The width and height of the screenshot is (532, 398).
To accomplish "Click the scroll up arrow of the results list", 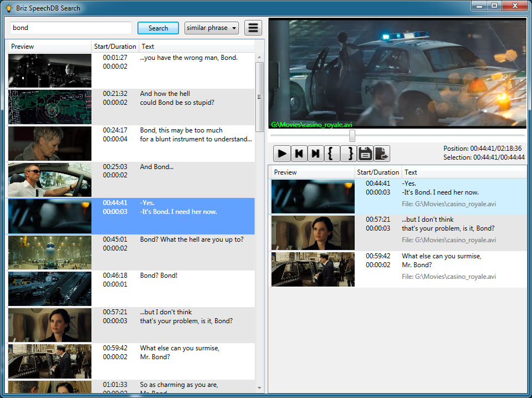I will coord(259,57).
